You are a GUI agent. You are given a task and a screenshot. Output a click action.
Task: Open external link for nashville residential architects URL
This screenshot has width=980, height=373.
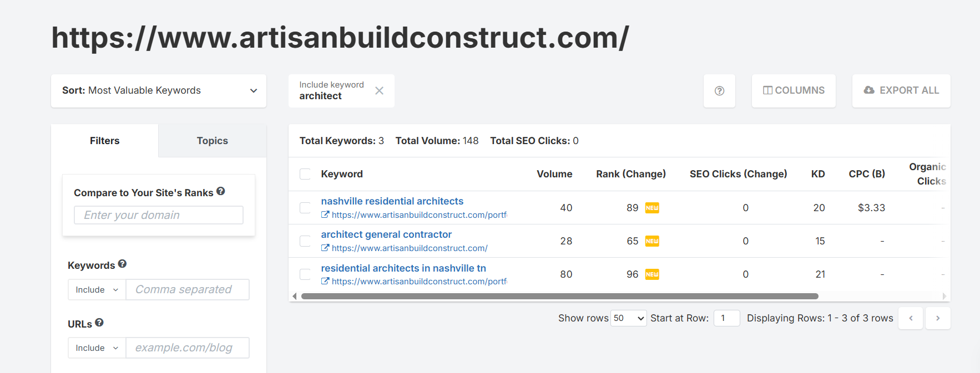coord(325,215)
